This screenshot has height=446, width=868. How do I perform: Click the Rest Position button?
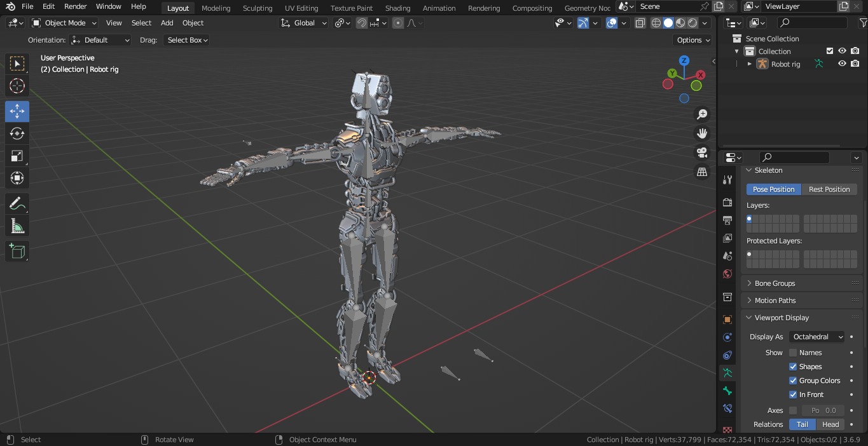tap(829, 189)
